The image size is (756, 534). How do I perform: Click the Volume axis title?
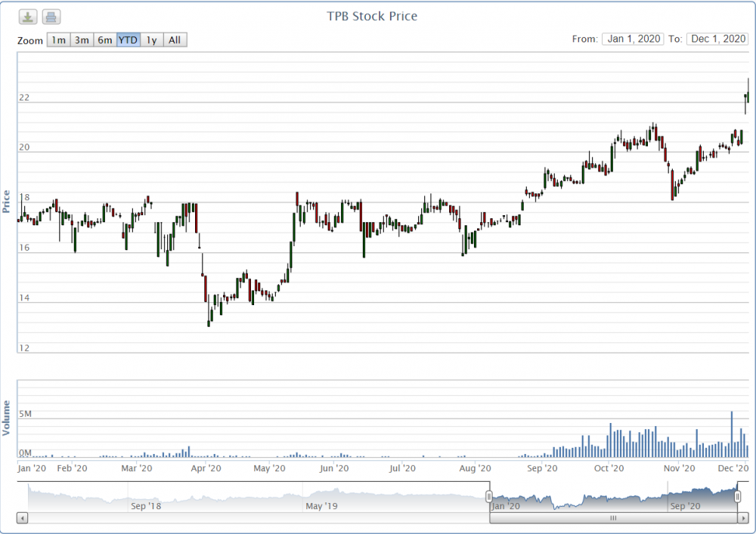[x=6, y=418]
